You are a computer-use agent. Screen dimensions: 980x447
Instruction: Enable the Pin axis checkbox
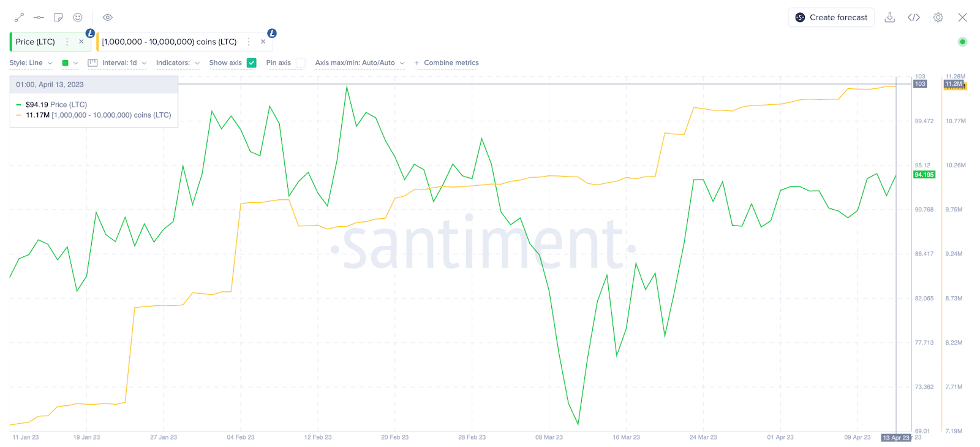(x=301, y=63)
